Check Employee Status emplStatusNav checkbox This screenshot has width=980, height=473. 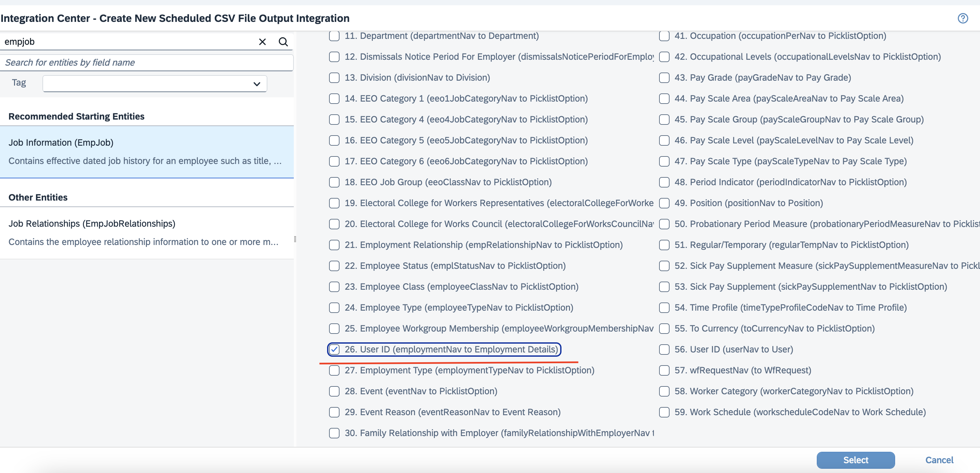coord(334,266)
